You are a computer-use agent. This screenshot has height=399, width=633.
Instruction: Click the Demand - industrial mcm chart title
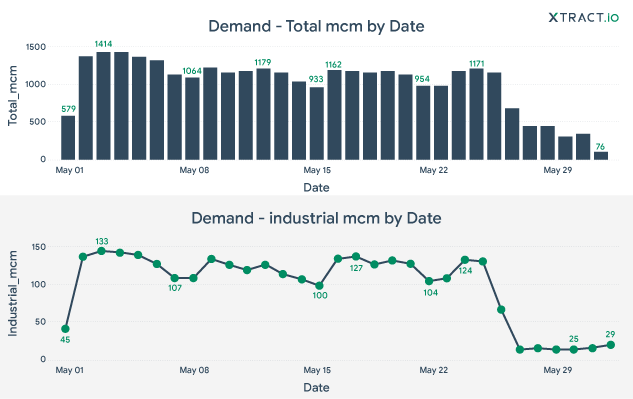(316, 218)
